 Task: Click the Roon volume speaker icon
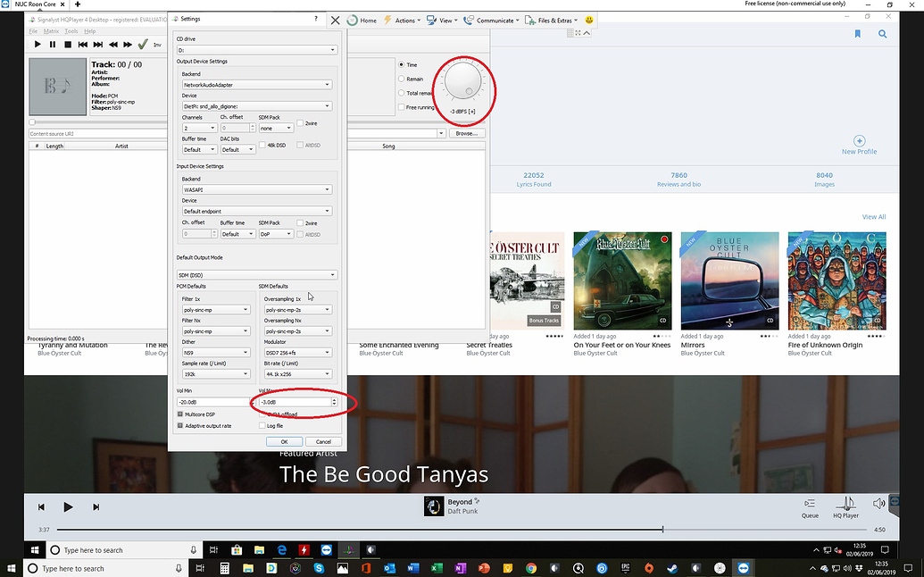[x=878, y=504]
